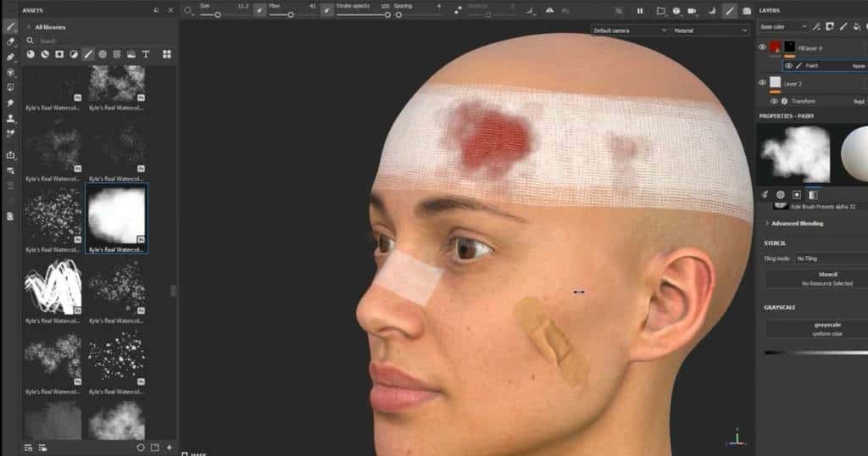
Task: Undock the Assets panel
Action: (x=157, y=10)
